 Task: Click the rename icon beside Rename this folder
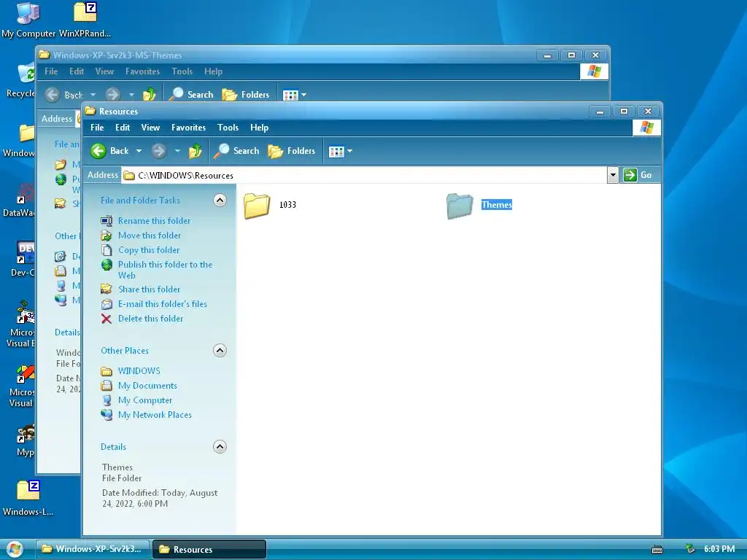click(107, 221)
